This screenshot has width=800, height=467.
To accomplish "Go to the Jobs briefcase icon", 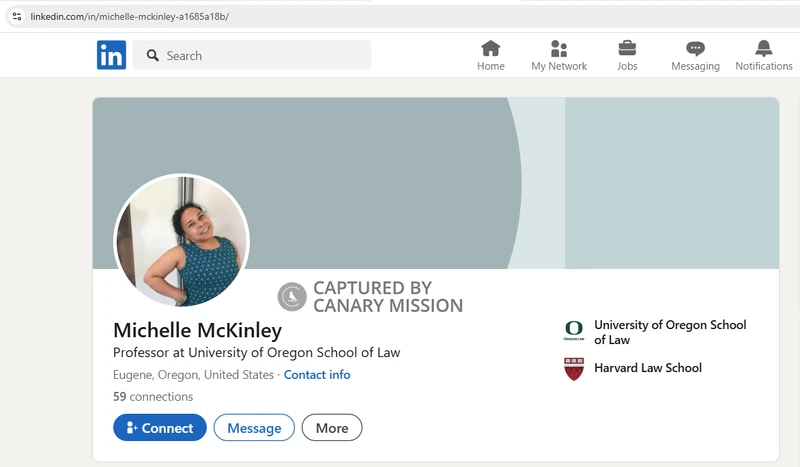I will click(x=627, y=56).
